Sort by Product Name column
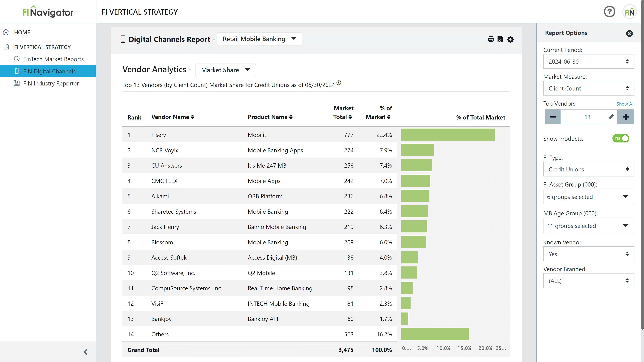 (x=270, y=117)
